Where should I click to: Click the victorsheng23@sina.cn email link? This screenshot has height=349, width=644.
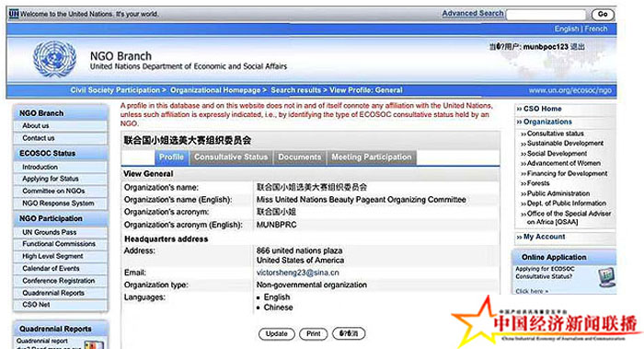point(298,273)
